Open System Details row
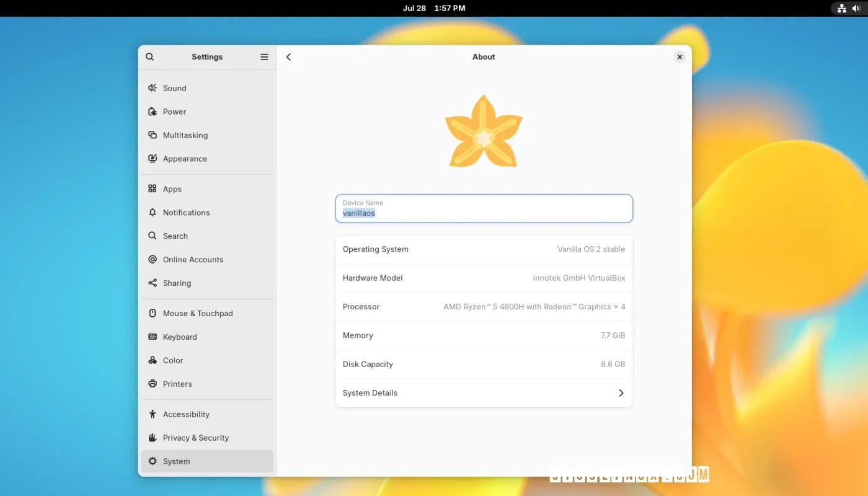This screenshot has width=868, height=496. pos(484,393)
